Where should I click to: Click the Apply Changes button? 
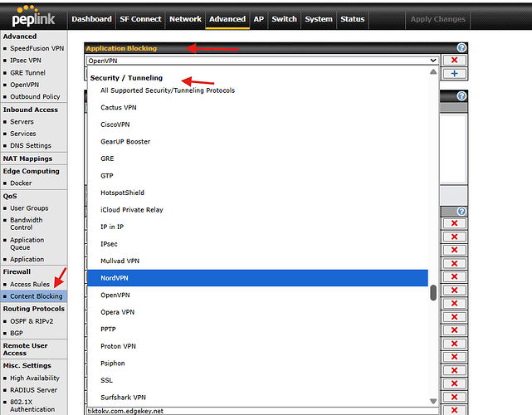click(x=438, y=19)
